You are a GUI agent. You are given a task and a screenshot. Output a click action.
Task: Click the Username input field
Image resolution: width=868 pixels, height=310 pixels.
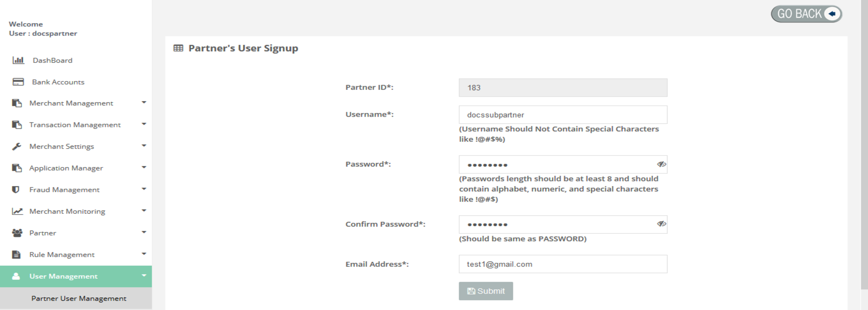pos(563,115)
